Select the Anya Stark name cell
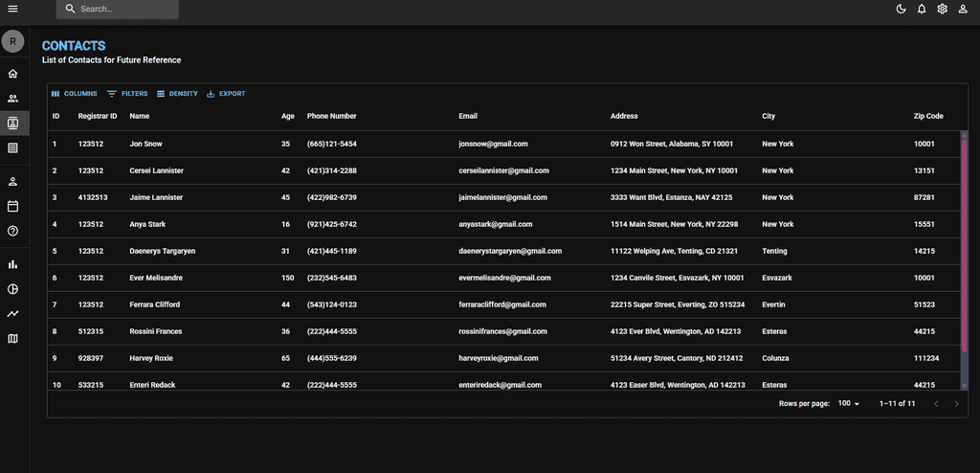This screenshot has height=473, width=980. coord(147,225)
